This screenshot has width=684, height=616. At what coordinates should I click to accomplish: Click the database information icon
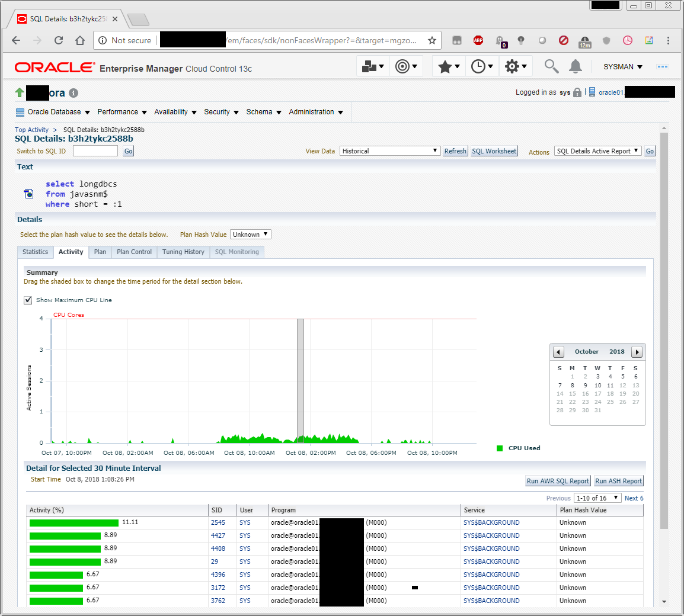73,93
